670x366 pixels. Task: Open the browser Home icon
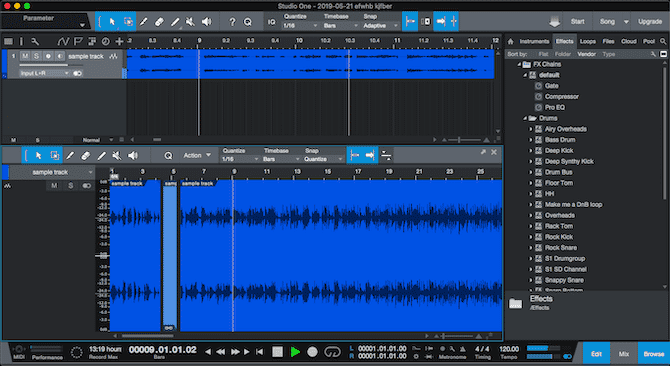[510, 41]
